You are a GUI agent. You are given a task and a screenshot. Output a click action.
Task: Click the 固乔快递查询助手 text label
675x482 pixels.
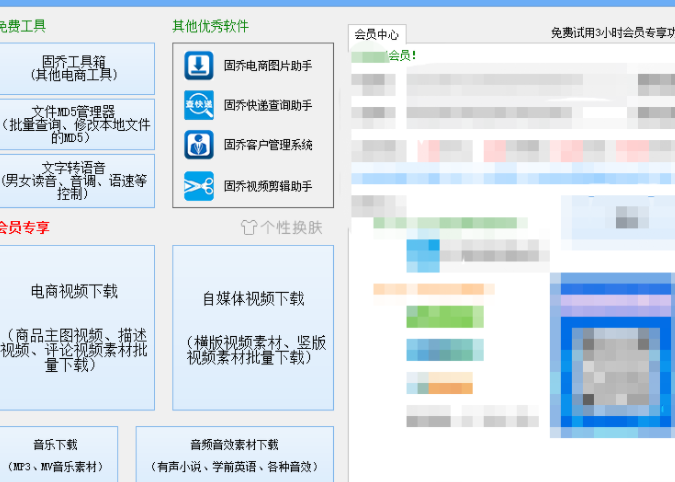[x=268, y=105]
